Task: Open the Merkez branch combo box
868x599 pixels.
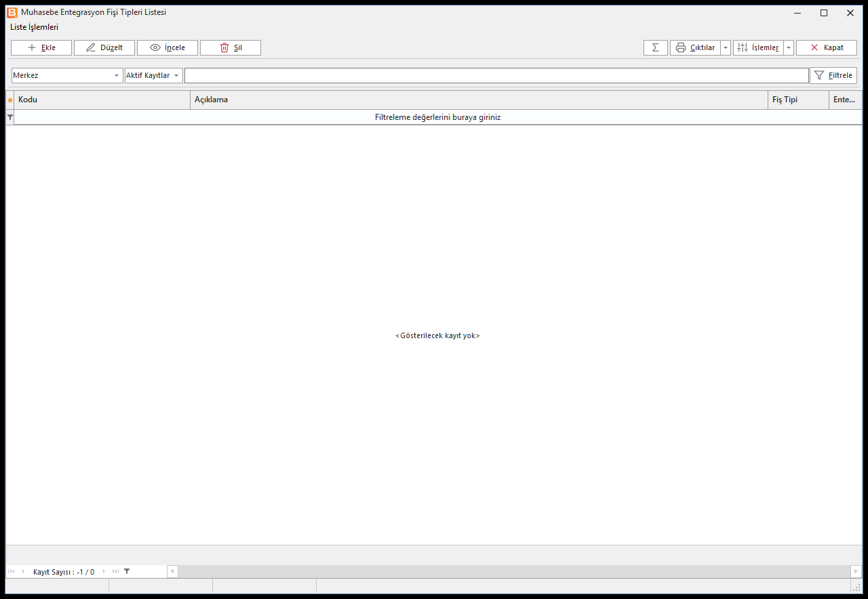Action: (67, 75)
